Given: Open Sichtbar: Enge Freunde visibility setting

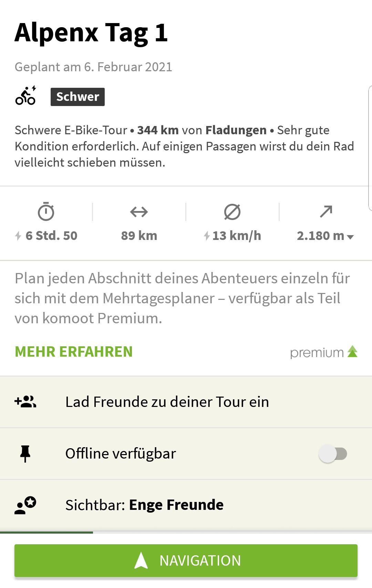Looking at the screenshot, I should (x=144, y=505).
